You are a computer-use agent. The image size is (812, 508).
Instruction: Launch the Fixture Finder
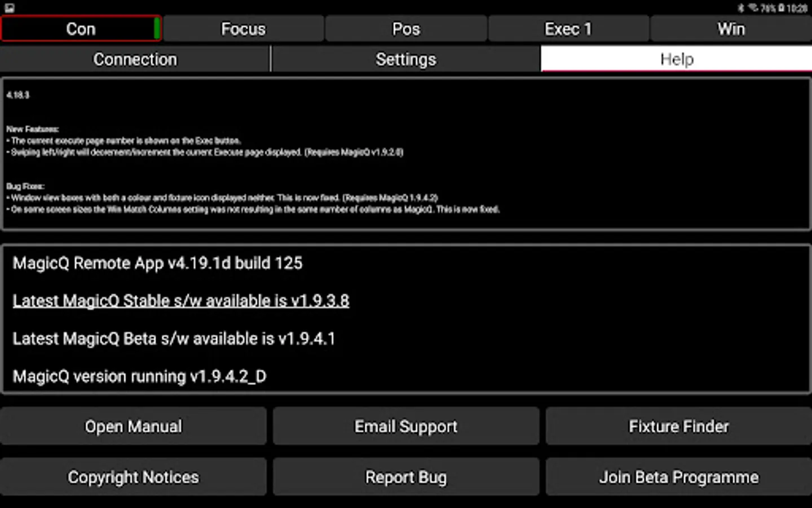(x=679, y=426)
